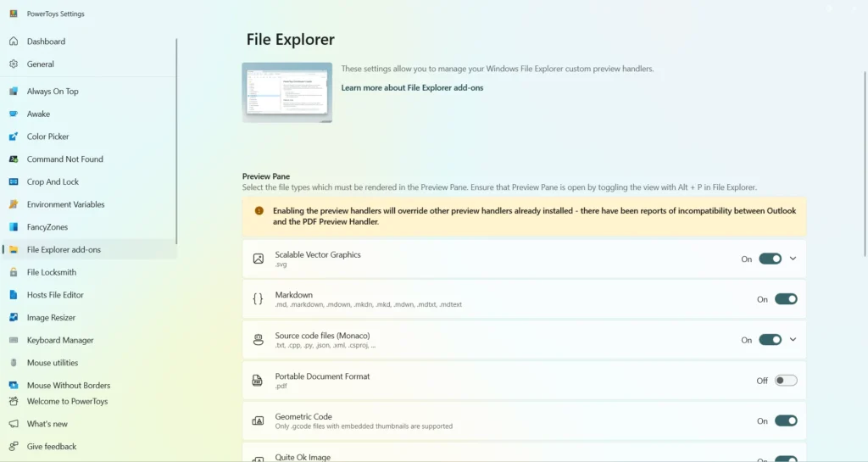Click the Source code files Monaco icon

(x=258, y=340)
